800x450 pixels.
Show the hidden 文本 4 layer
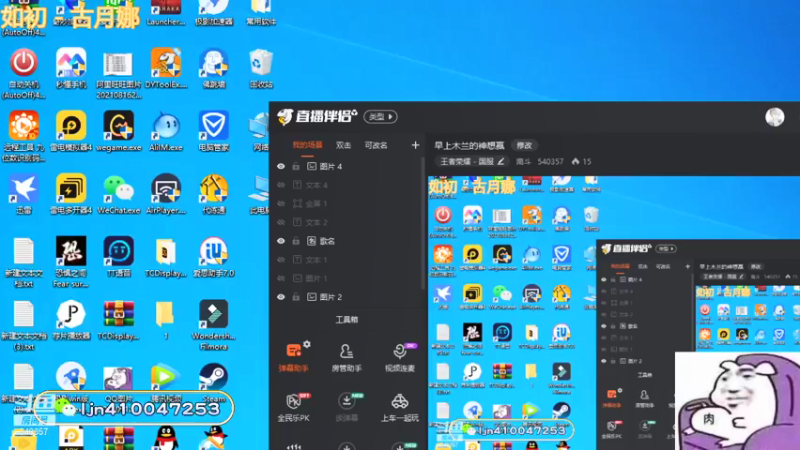coord(281,185)
